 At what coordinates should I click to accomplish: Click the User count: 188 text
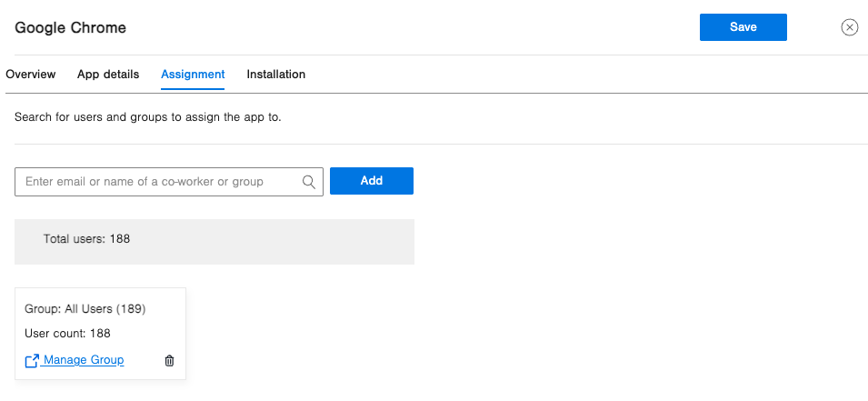click(67, 334)
